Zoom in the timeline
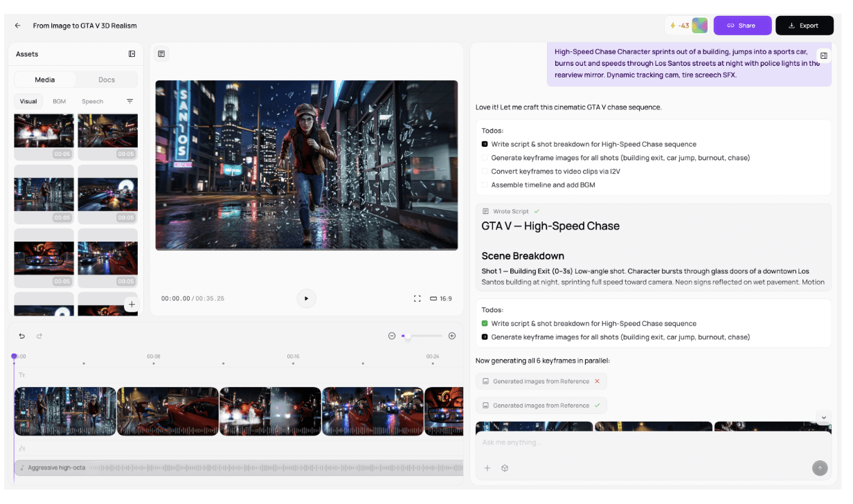This screenshot has height=504, width=853. (452, 336)
